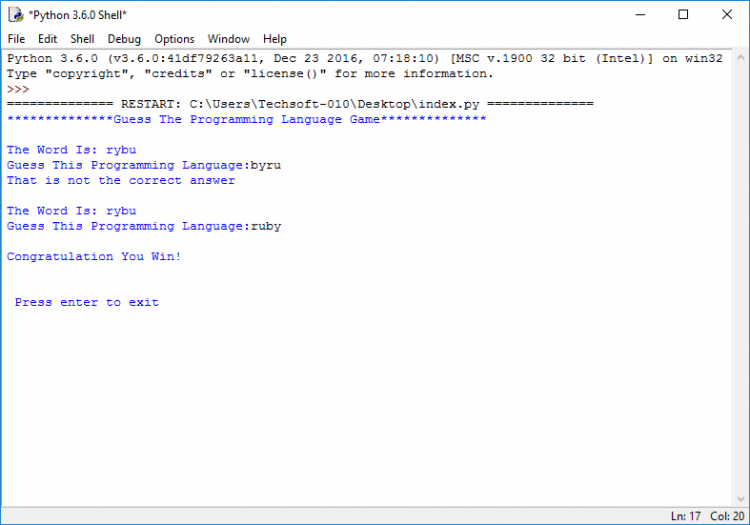Viewport: 750px width, 525px height.
Task: Click the '>>>' prompt line
Action: (18, 89)
